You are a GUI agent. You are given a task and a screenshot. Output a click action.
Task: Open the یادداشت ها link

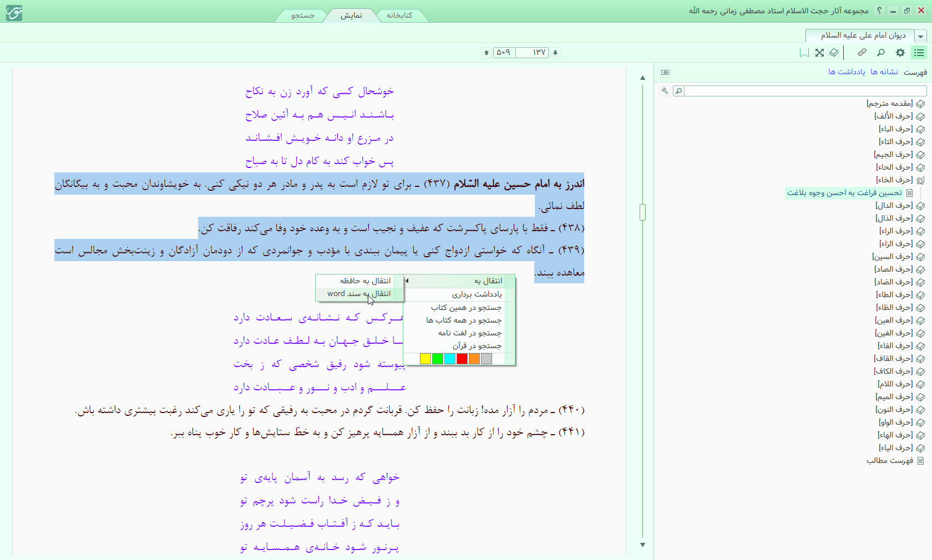(x=847, y=72)
